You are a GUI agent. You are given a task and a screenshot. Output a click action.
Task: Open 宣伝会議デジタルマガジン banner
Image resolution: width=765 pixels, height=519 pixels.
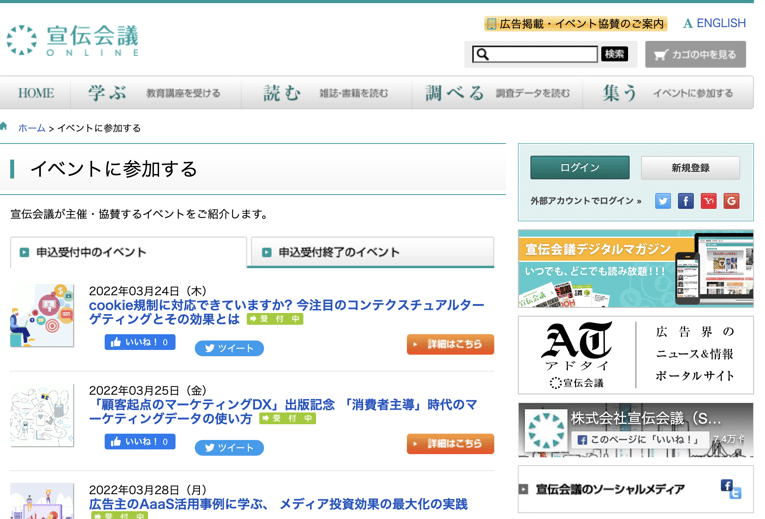(636, 269)
